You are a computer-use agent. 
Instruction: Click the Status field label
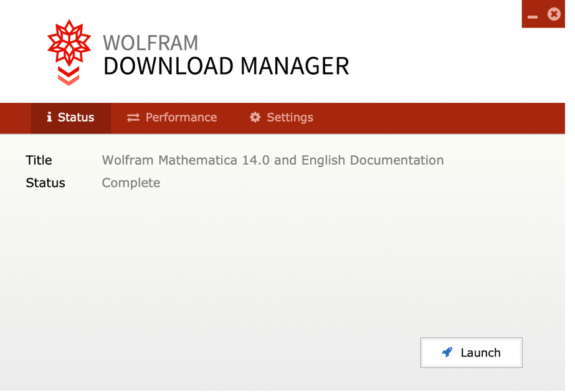[x=45, y=183]
